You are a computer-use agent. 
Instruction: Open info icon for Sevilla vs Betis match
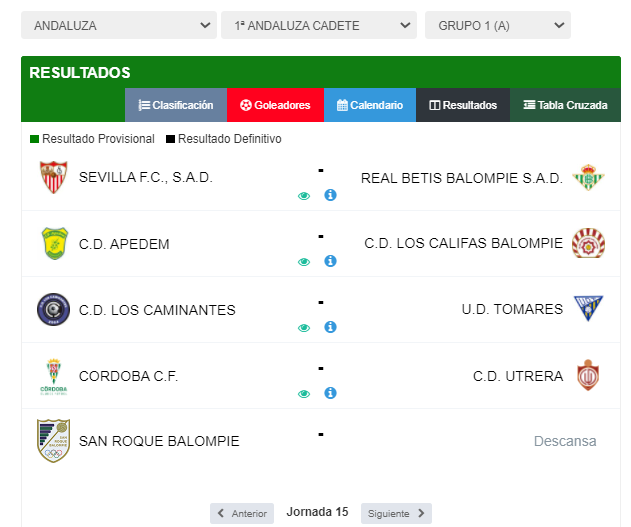tap(330, 195)
